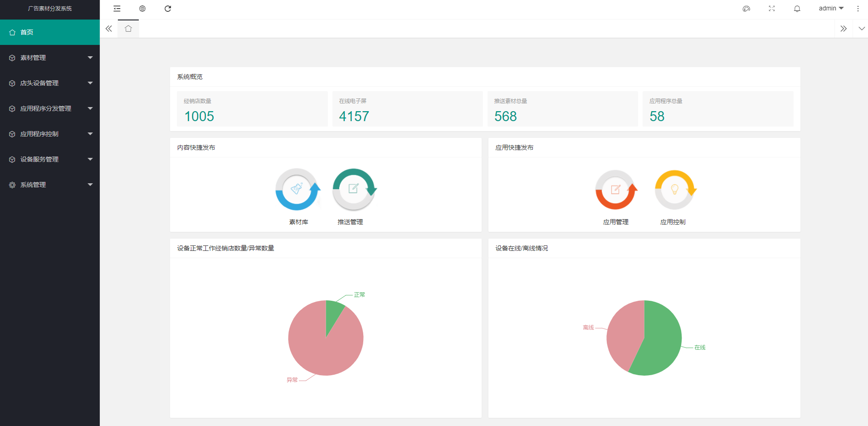This screenshot has width=868, height=426.
Task: Open the blue 素材库 circular shortcut icon
Action: pyautogui.click(x=298, y=189)
